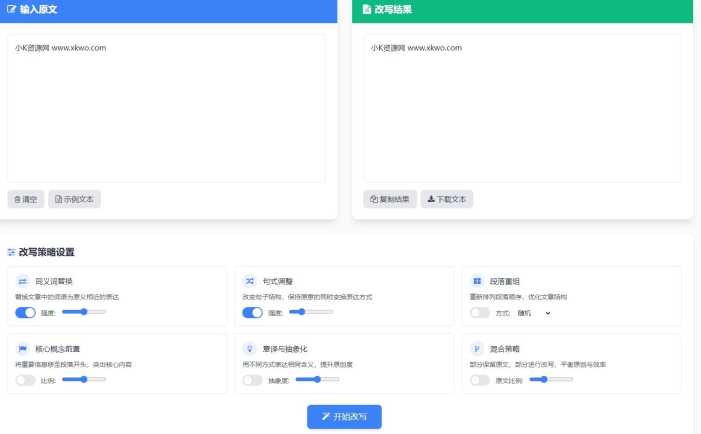Click the 混合策略 label

point(505,349)
